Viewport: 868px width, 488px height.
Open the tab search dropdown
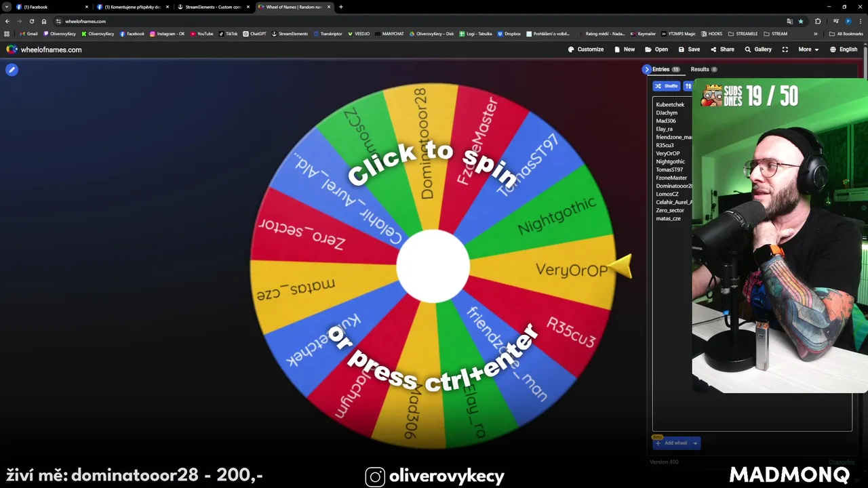6,7
